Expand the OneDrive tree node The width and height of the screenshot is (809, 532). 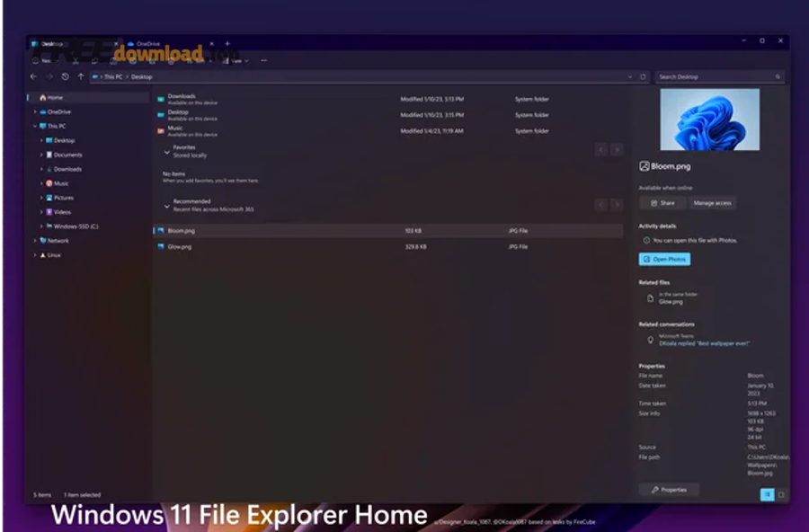[35, 112]
